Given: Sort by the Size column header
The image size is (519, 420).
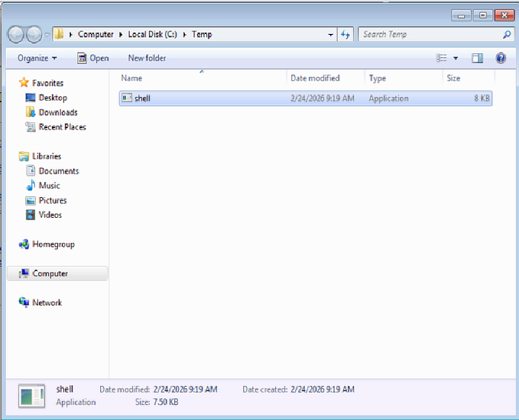Looking at the screenshot, I should tap(469, 78).
